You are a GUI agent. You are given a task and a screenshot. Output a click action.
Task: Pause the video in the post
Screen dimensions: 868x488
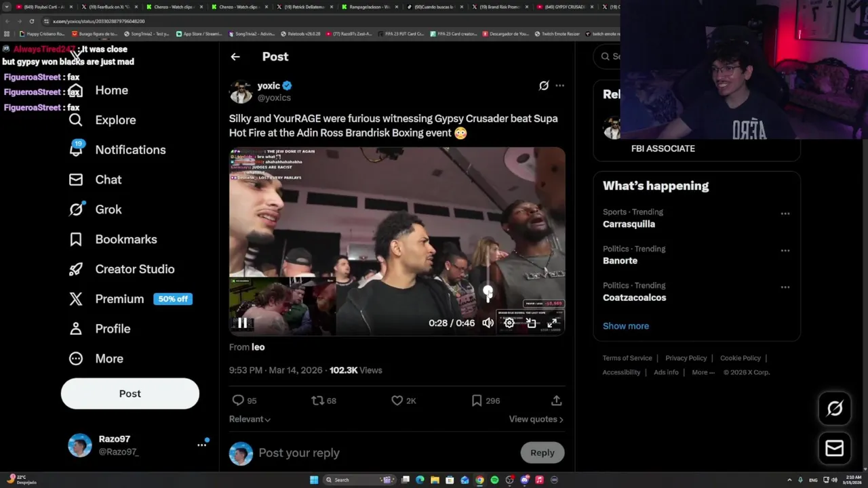pyautogui.click(x=242, y=323)
